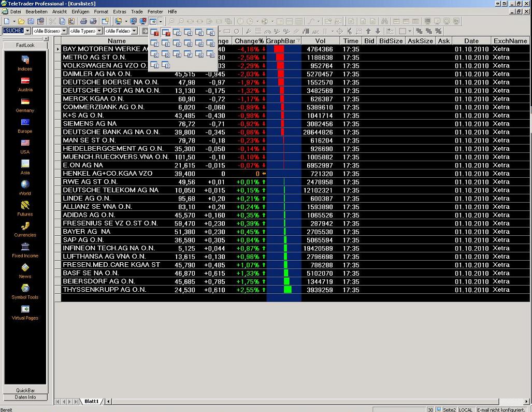Open Fixed Income in sidebar

pos(25,246)
